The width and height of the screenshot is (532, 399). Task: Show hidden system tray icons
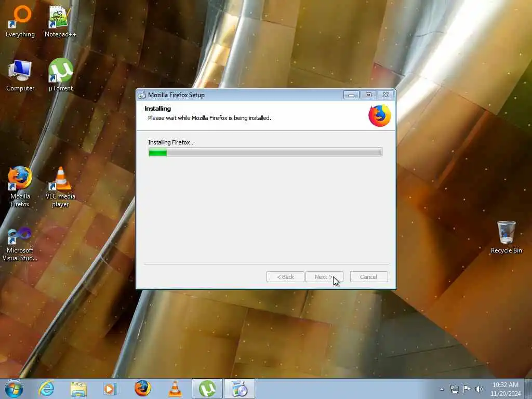(442, 390)
